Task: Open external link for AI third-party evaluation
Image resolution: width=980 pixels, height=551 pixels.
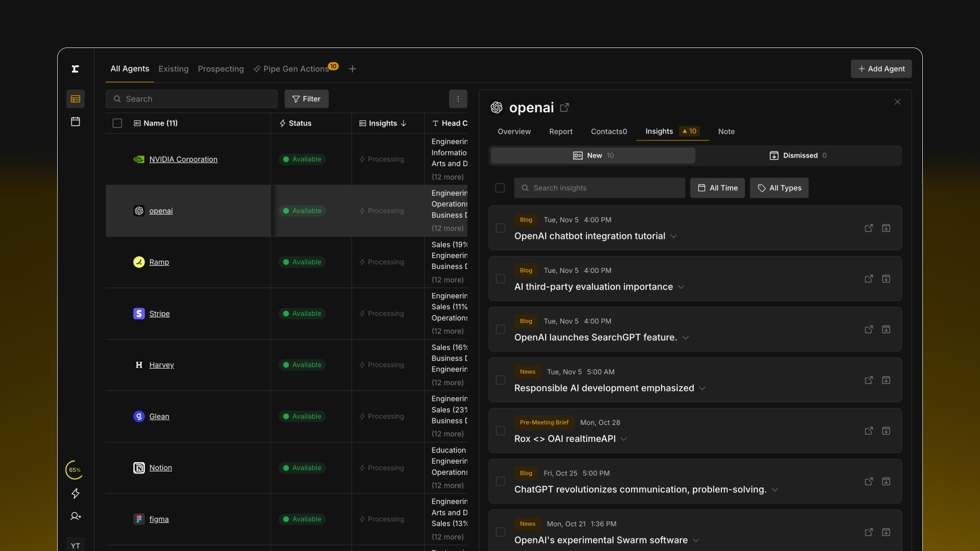Action: 869,279
